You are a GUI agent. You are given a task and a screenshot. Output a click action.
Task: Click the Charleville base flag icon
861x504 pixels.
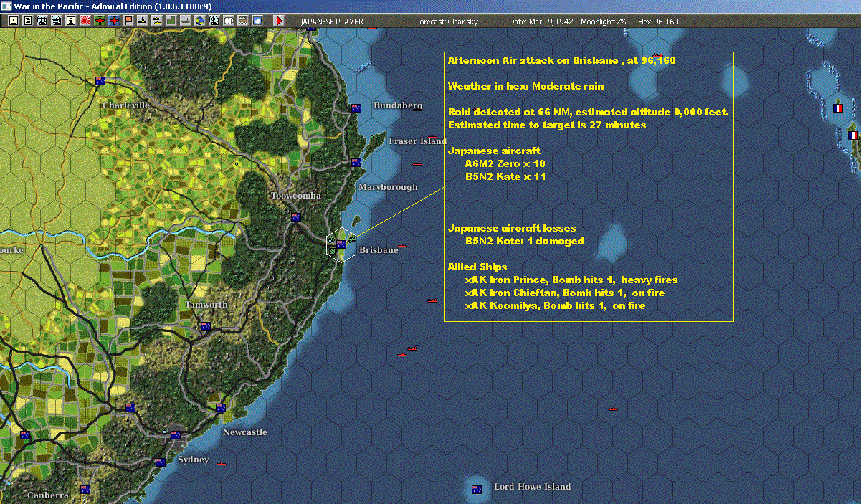(100, 81)
